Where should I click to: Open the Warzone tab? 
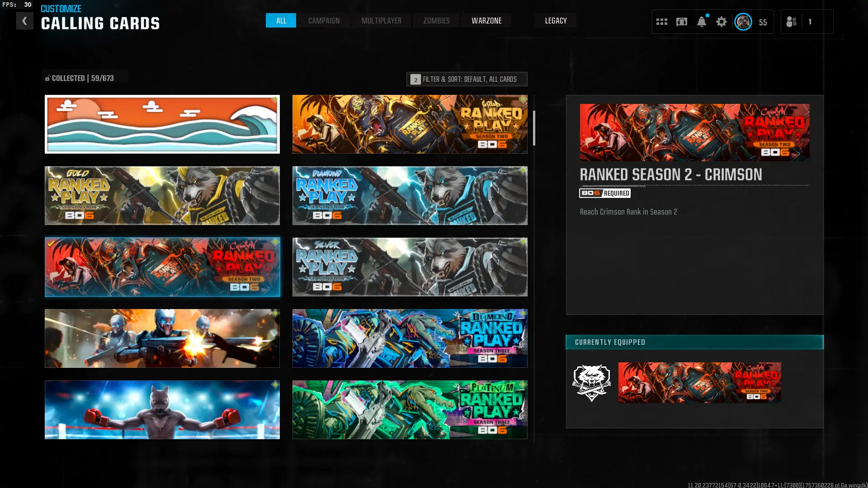coord(486,21)
